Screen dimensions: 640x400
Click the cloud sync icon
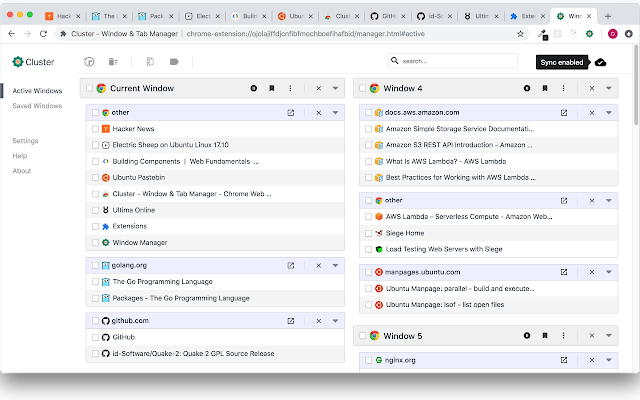point(600,62)
